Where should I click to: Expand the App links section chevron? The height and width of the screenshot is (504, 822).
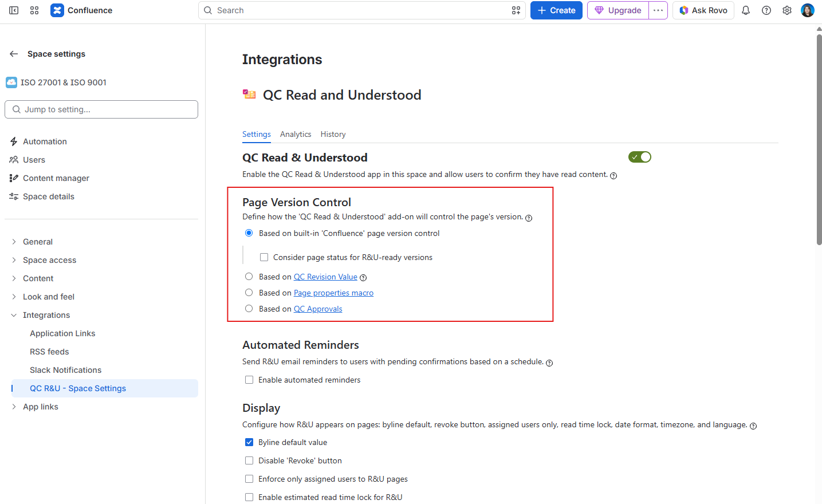pyautogui.click(x=14, y=407)
